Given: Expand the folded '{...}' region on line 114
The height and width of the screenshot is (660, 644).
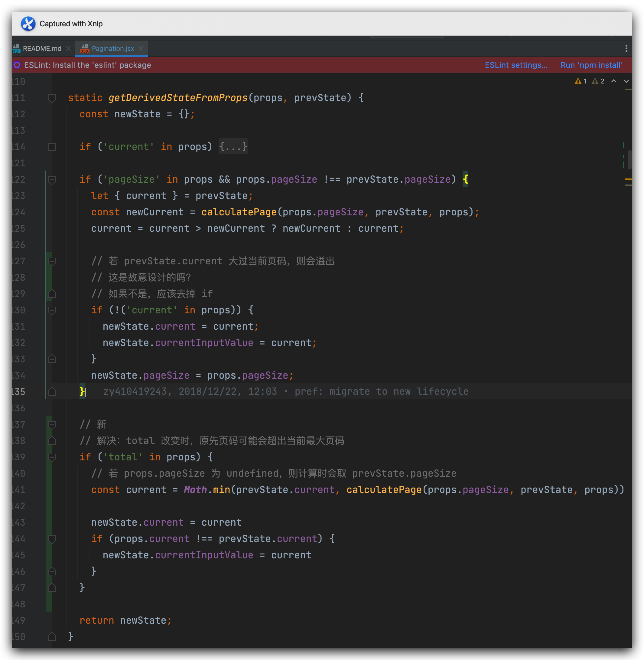Looking at the screenshot, I should click(x=233, y=147).
